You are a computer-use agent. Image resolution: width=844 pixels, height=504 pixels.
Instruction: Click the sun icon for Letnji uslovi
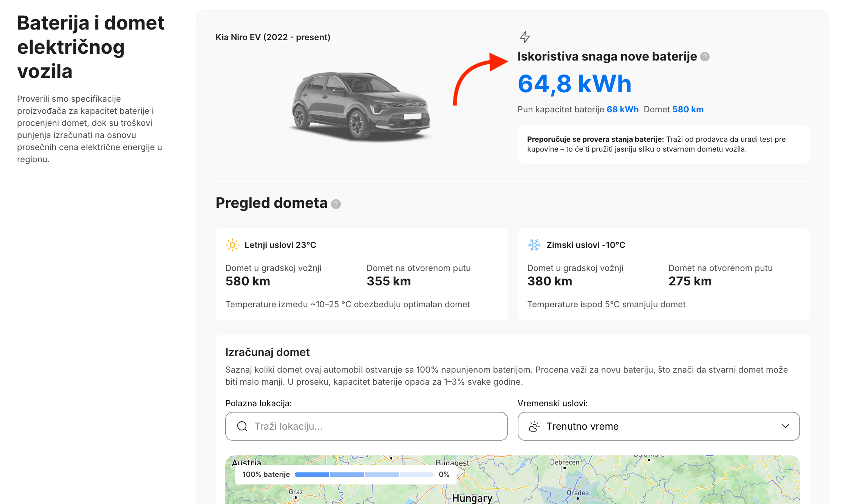click(232, 245)
